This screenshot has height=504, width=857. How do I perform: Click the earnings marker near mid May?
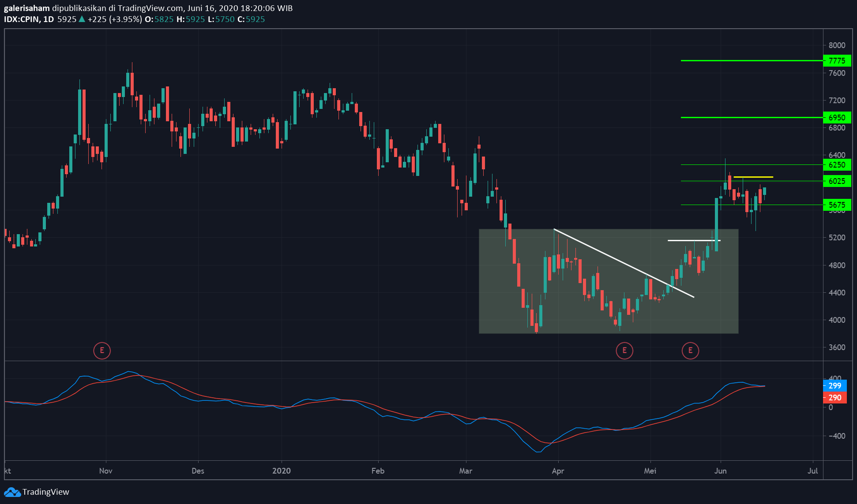690,351
